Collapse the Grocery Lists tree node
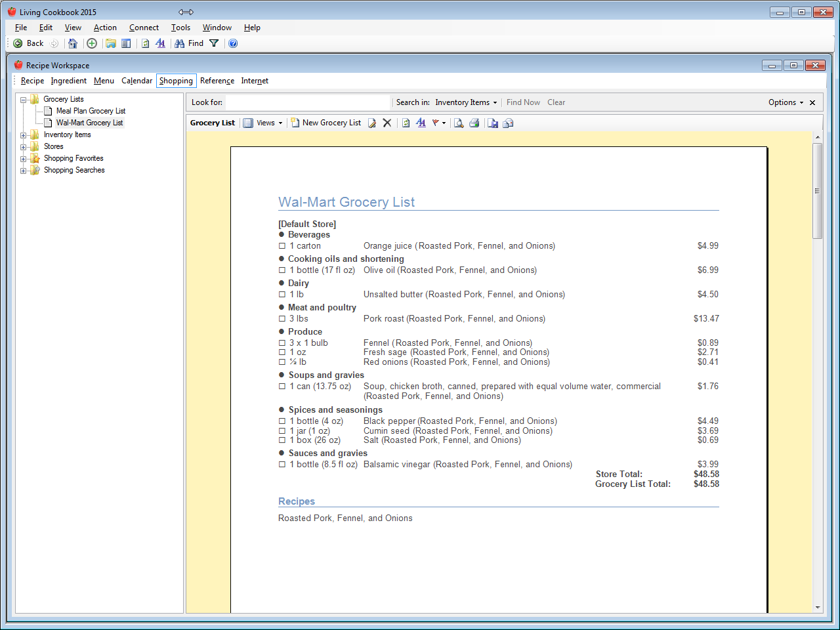The height and width of the screenshot is (630, 840). (x=23, y=100)
